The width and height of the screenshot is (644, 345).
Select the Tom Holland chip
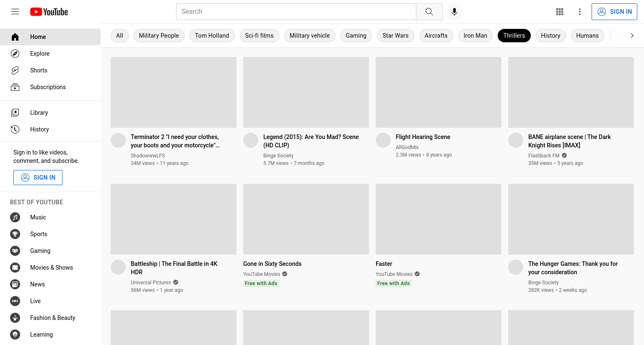[x=212, y=36]
